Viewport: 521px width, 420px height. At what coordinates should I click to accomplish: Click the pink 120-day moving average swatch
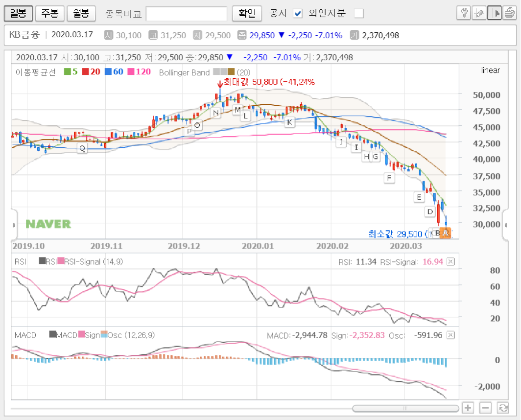click(131, 72)
